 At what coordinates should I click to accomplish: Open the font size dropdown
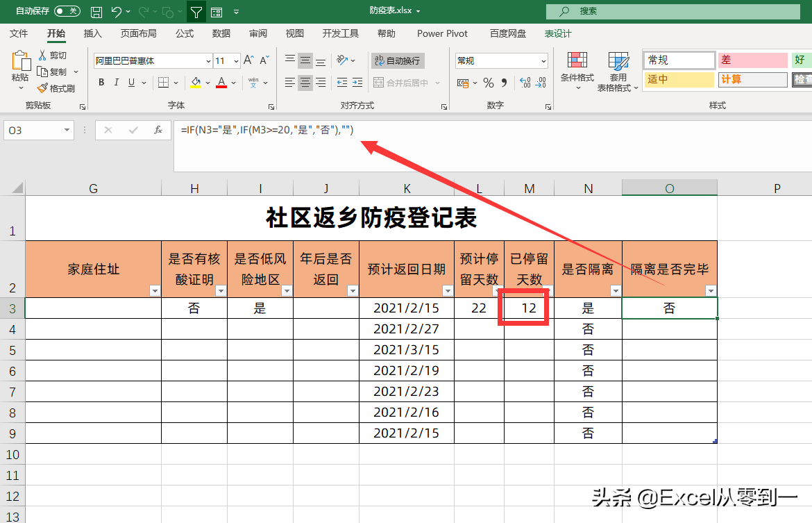tap(236, 61)
